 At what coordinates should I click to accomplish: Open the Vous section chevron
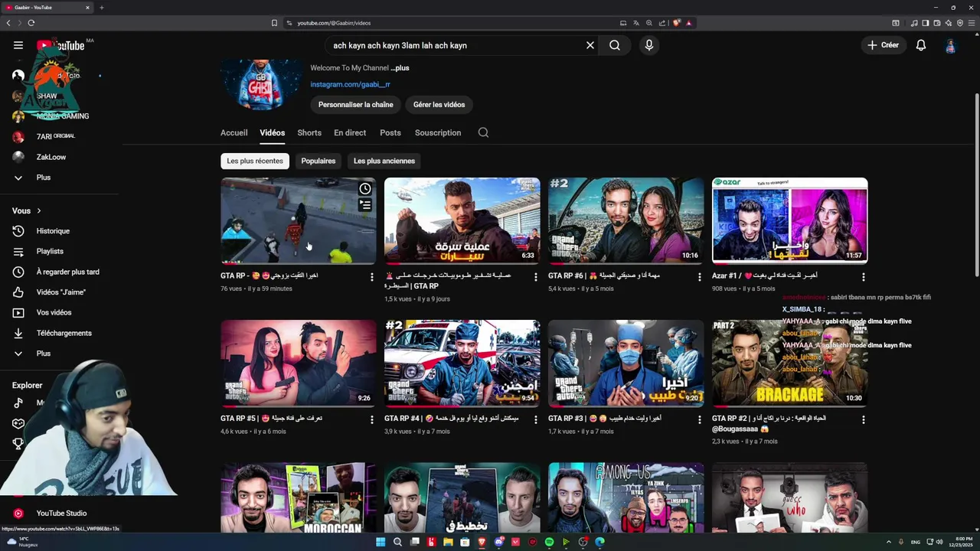coord(39,210)
